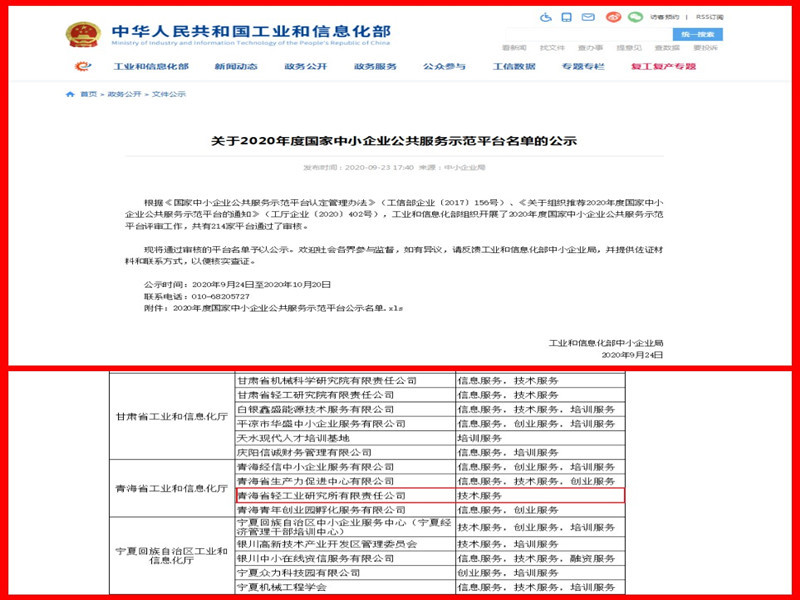
Task: Click the cell 青海经信中小企业服务有限公司
Action: click(344, 467)
